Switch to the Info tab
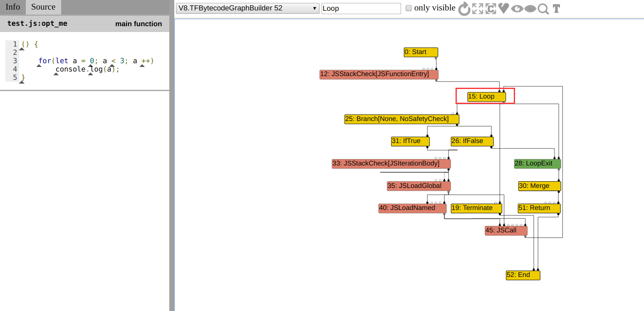Screen dimensions: 644x311 tap(12, 7)
